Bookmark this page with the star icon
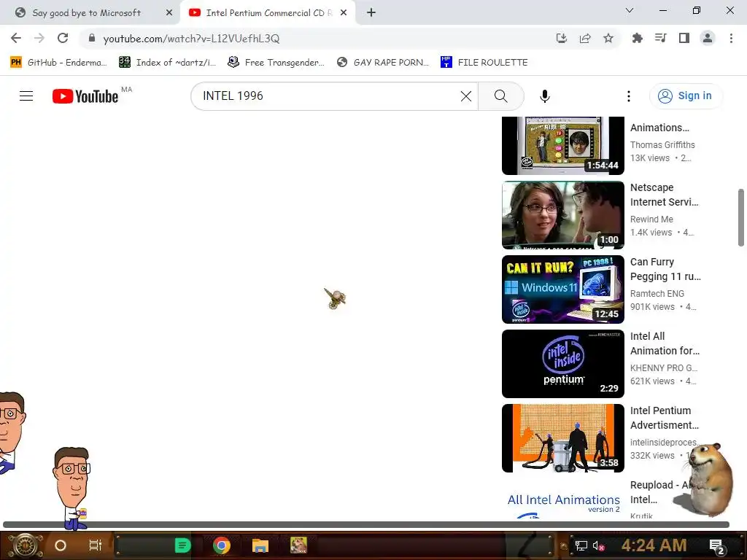 point(608,38)
